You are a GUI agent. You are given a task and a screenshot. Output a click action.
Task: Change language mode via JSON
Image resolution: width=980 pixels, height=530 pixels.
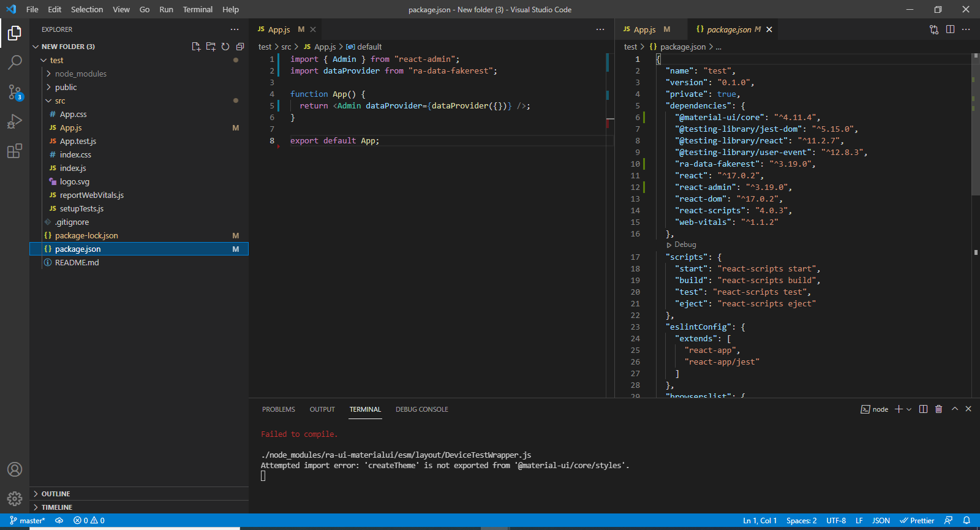tap(881, 521)
